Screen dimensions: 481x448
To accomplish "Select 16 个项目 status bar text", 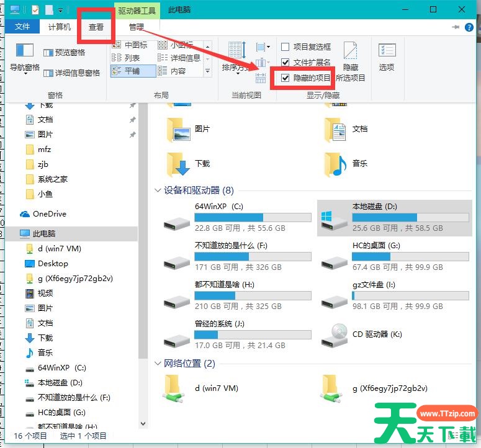I will (x=30, y=436).
